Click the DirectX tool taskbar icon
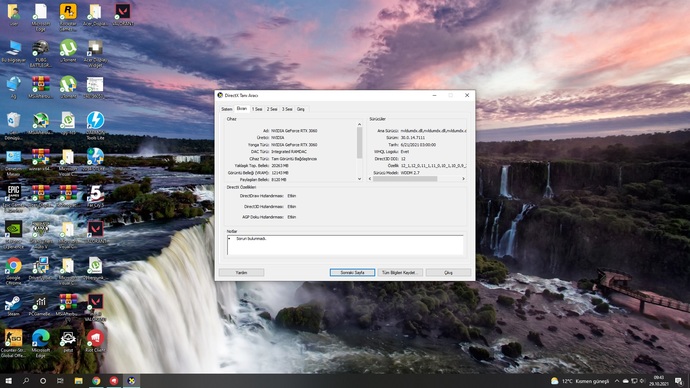The width and height of the screenshot is (690, 388). (131, 381)
